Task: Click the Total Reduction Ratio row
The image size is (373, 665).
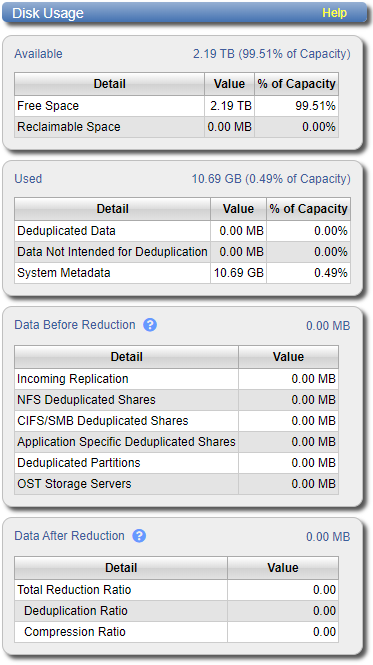Action: (177, 590)
